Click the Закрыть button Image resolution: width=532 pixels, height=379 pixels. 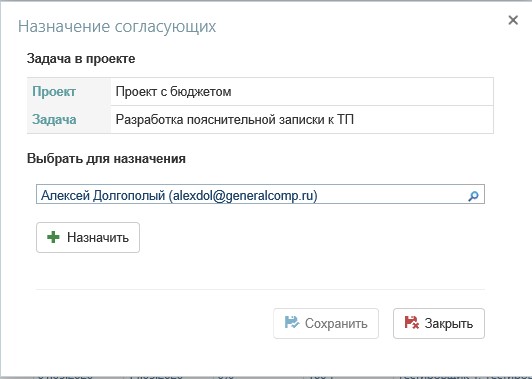(439, 323)
